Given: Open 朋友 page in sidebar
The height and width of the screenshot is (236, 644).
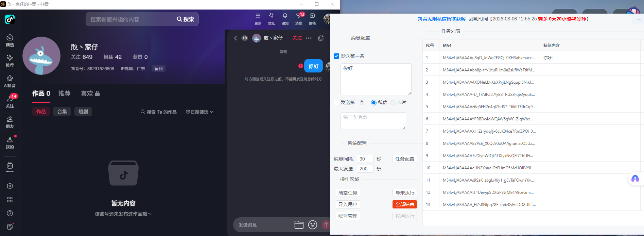Looking at the screenshot, I should 10,122.
